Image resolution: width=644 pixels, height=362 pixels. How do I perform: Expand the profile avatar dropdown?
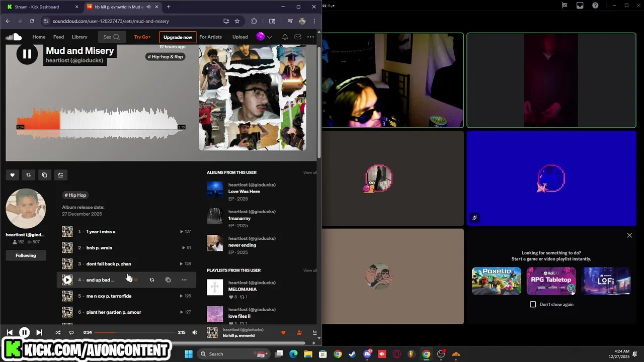click(x=269, y=37)
